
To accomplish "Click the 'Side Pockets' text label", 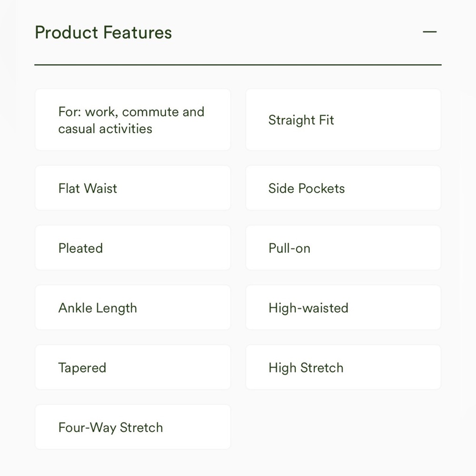I will pyautogui.click(x=307, y=188).
